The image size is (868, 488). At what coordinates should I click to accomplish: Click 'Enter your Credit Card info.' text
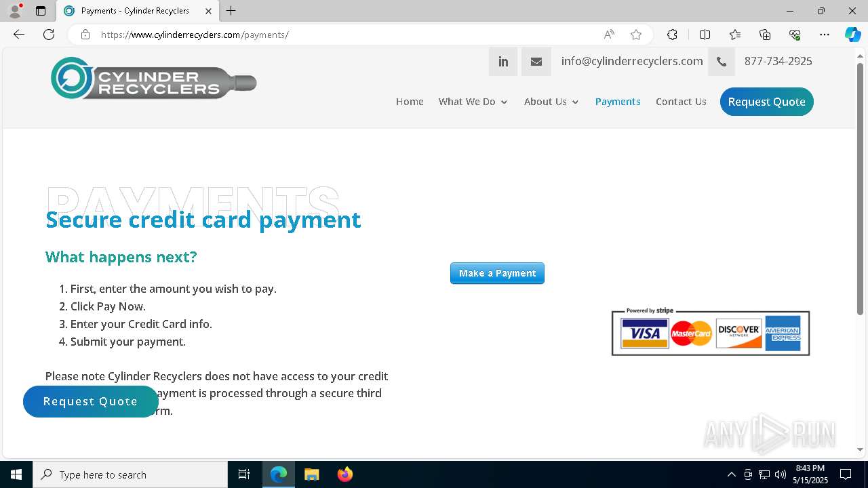click(141, 324)
